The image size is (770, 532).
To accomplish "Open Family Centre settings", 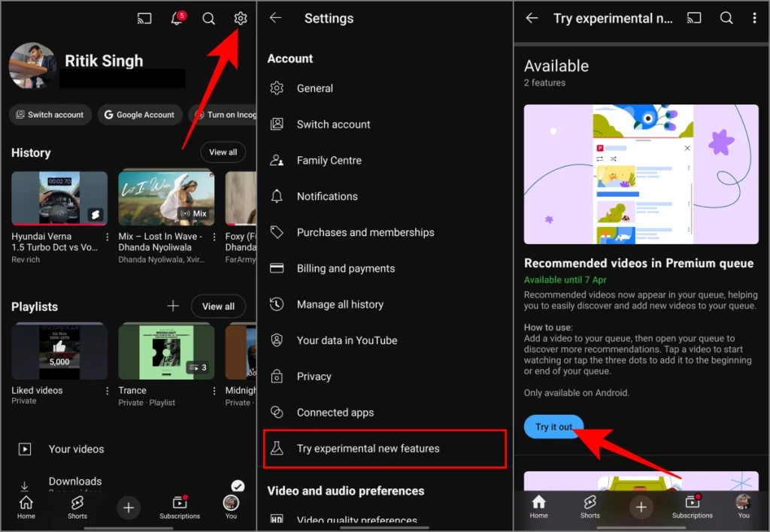I will pyautogui.click(x=385, y=161).
